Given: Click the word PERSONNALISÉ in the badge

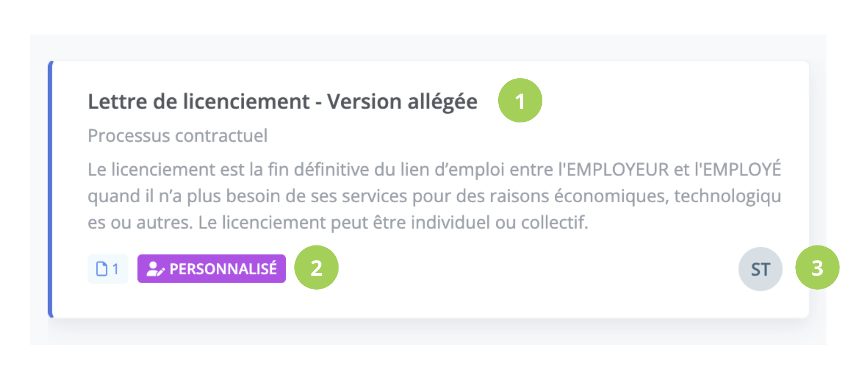Looking at the screenshot, I should coord(223,269).
